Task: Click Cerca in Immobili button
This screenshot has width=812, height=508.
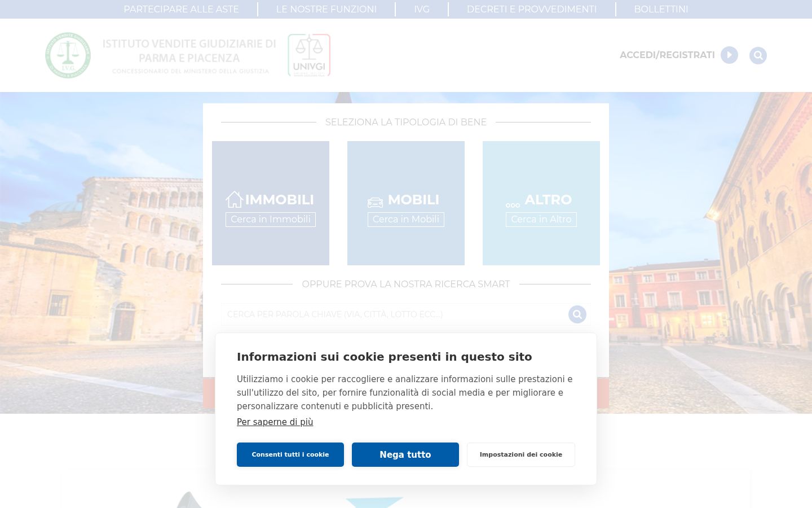Action: click(271, 220)
